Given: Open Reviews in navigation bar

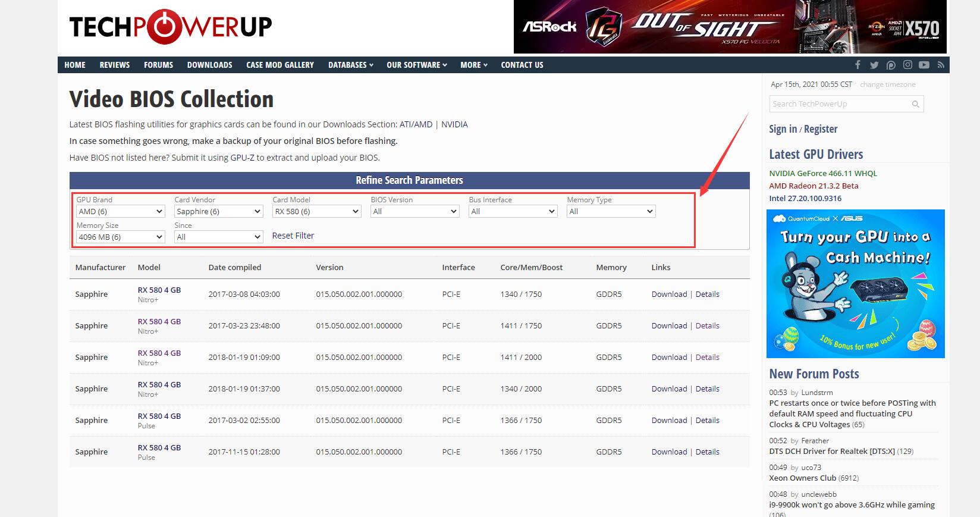Looking at the screenshot, I should tap(115, 65).
